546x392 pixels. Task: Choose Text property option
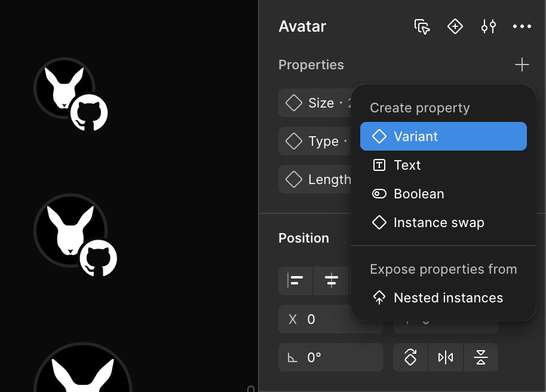click(x=443, y=165)
